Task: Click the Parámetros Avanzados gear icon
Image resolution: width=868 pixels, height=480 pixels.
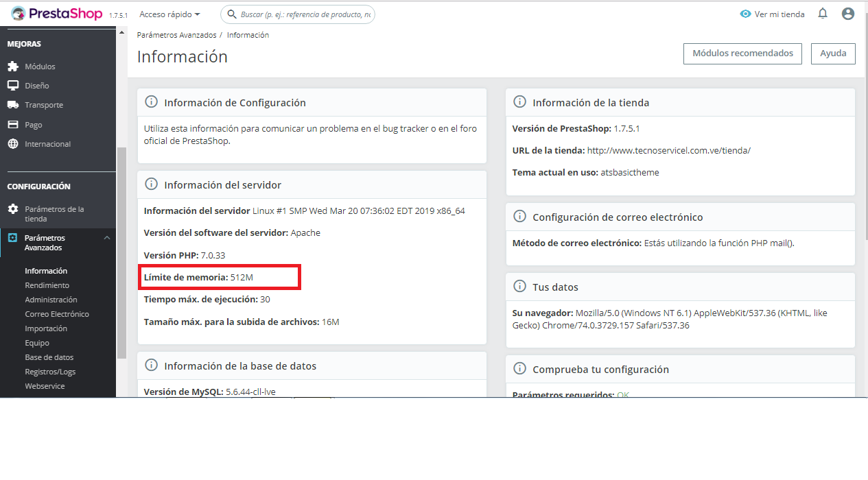Action: [12, 238]
